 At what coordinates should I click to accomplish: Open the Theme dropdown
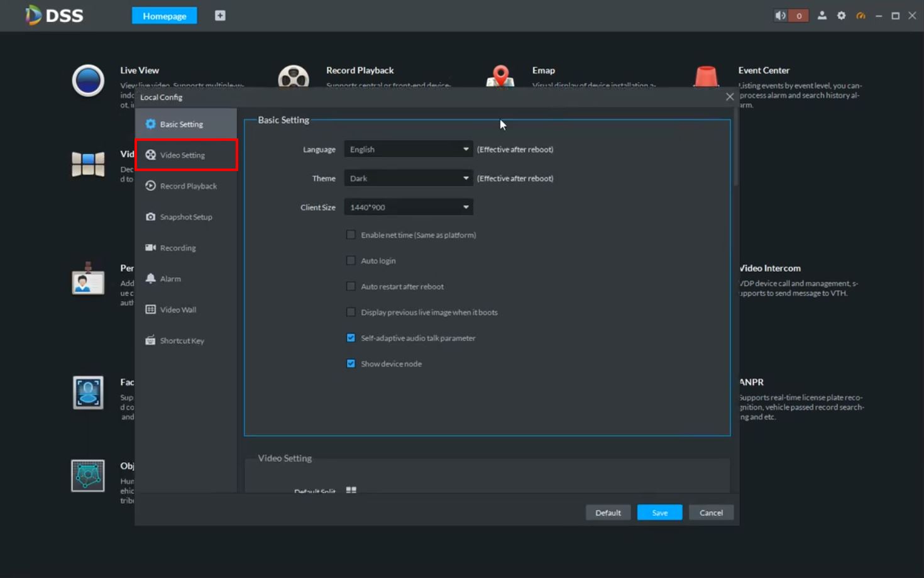point(408,179)
